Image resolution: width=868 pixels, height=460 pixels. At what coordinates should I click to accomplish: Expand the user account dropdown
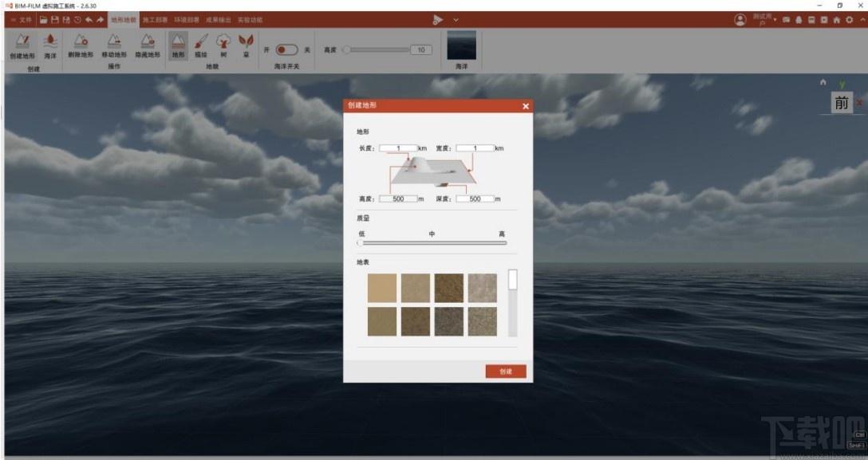coord(775,20)
